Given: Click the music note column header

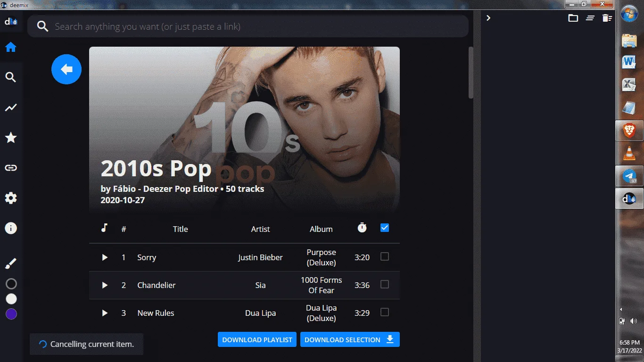Looking at the screenshot, I should tap(105, 228).
